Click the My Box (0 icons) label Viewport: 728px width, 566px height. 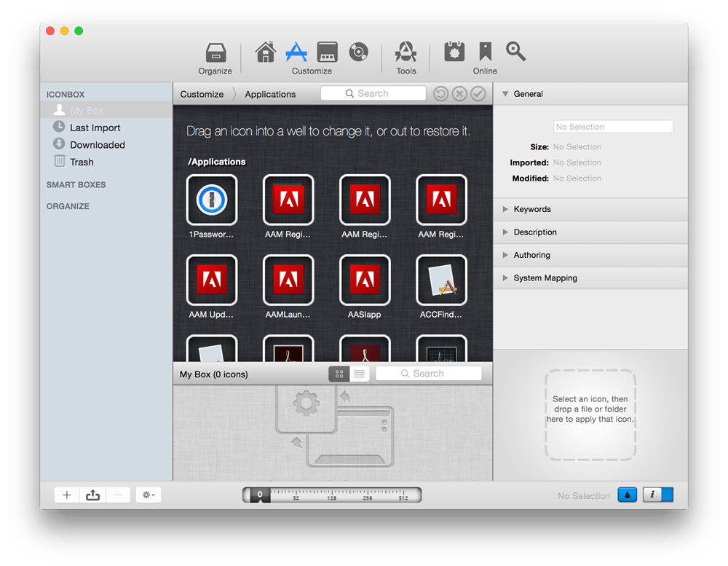tap(213, 374)
